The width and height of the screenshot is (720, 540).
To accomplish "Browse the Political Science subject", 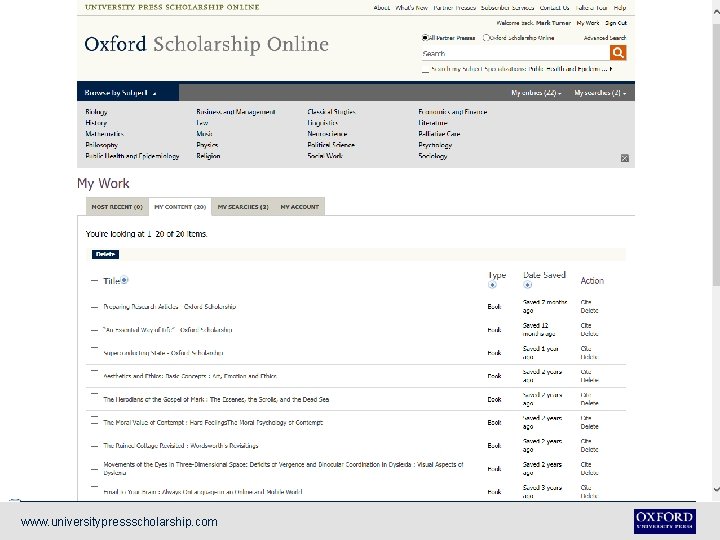I will tap(331, 145).
